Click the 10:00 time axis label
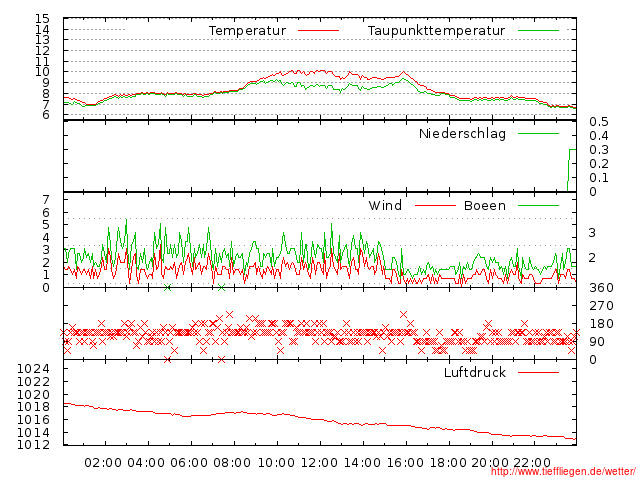The height and width of the screenshot is (480, 640). tap(276, 463)
